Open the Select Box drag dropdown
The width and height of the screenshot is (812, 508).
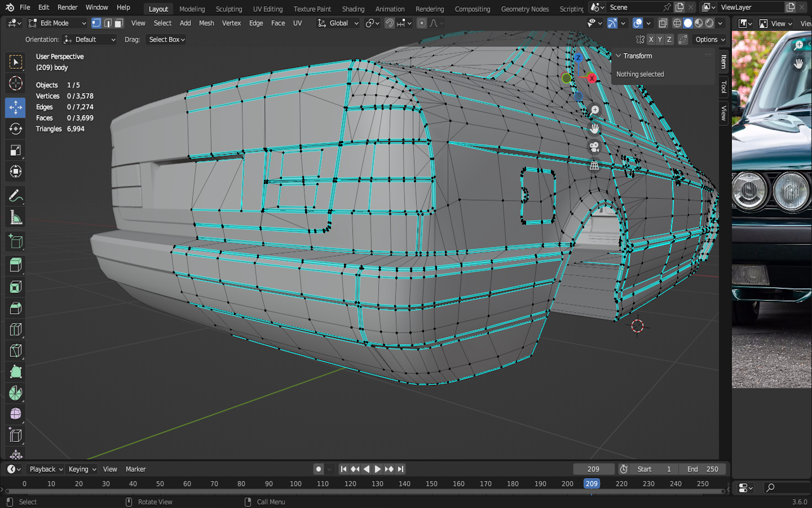[x=167, y=40]
